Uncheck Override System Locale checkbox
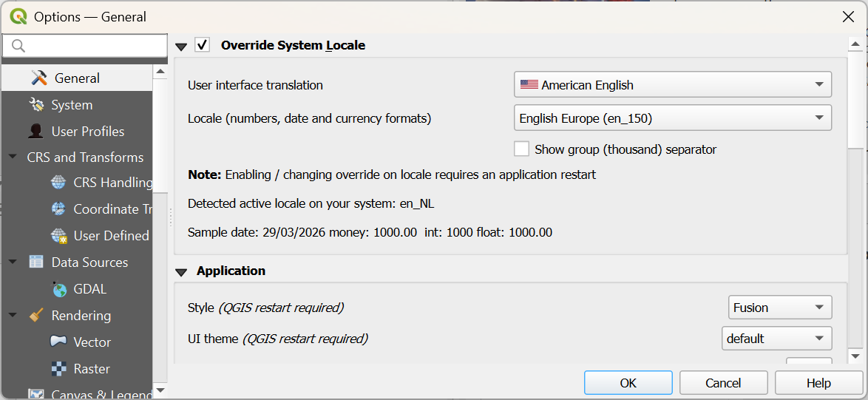 tap(203, 46)
